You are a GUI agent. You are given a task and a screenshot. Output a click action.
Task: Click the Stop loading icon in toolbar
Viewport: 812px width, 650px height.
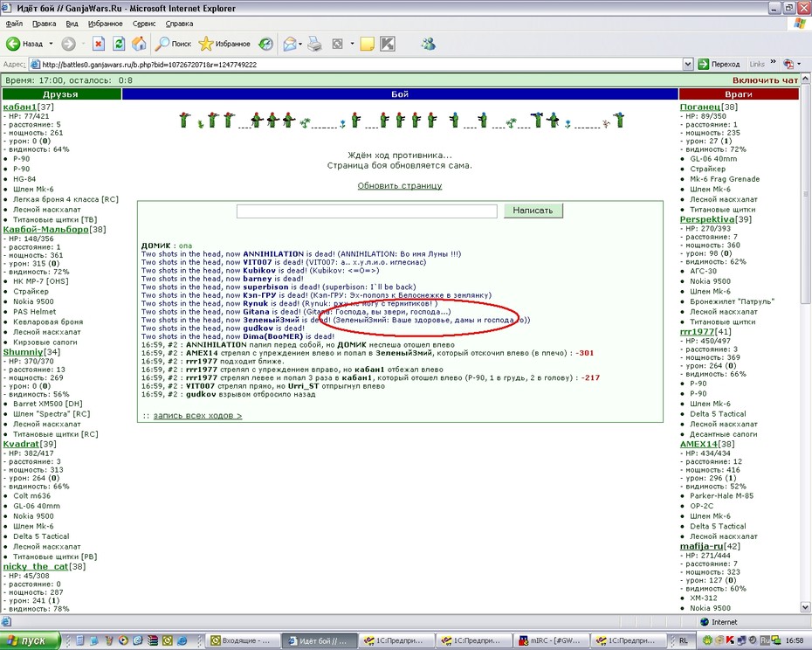point(99,44)
